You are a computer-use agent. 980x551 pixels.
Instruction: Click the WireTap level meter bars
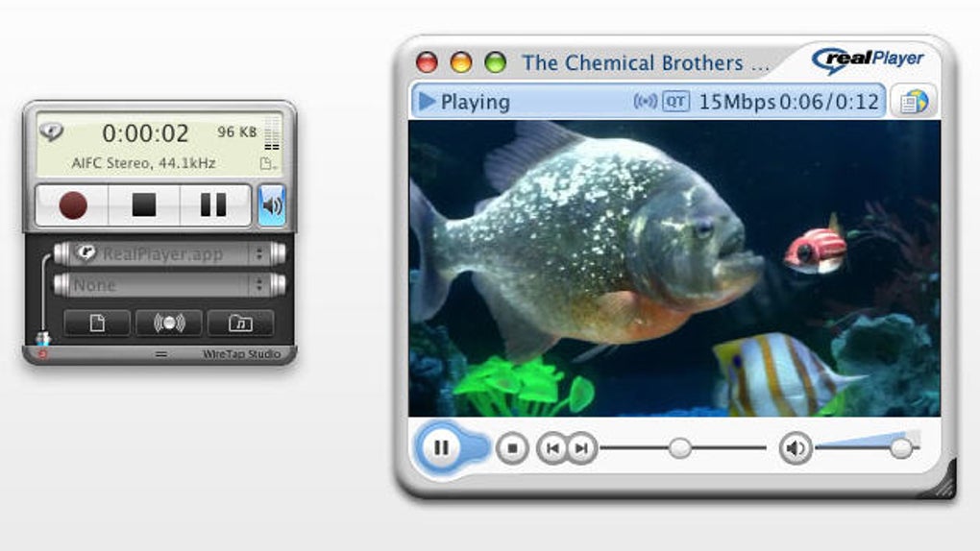click(x=272, y=133)
